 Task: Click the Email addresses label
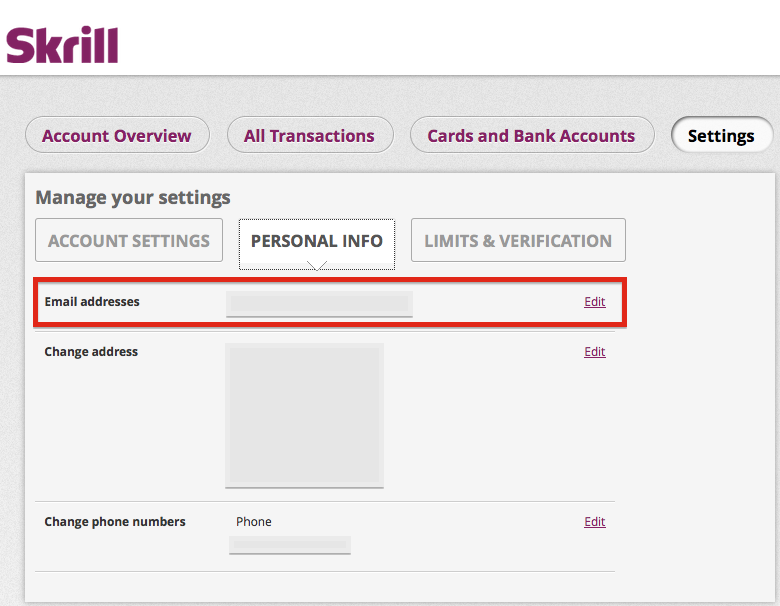pyautogui.click(x=92, y=302)
